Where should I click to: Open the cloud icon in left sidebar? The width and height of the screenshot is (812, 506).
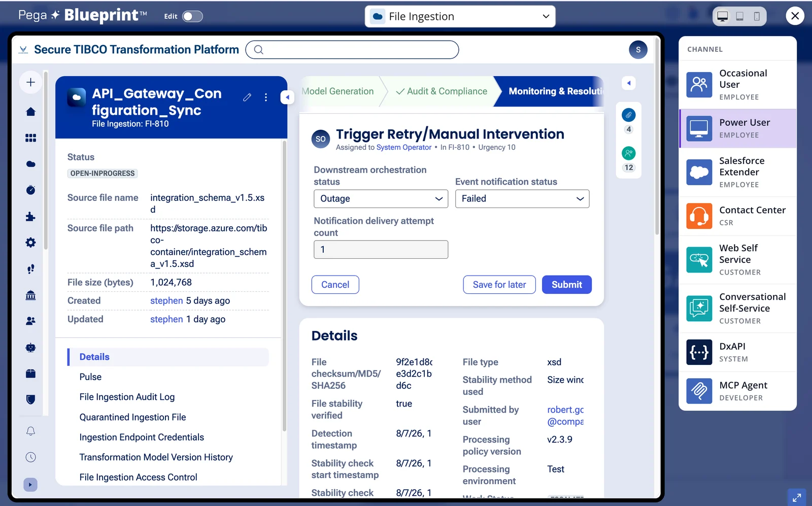click(x=30, y=164)
